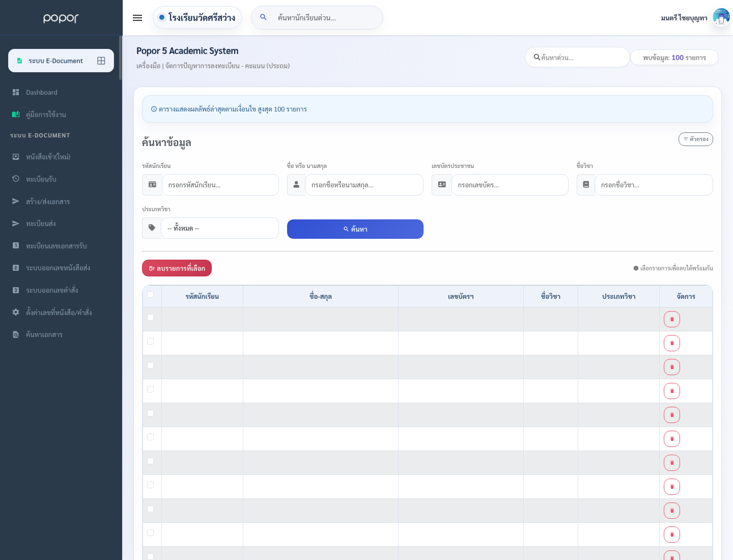The height and width of the screenshot is (560, 733).
Task: Open ค้นหาเอกสาร menu item
Action: [44, 334]
